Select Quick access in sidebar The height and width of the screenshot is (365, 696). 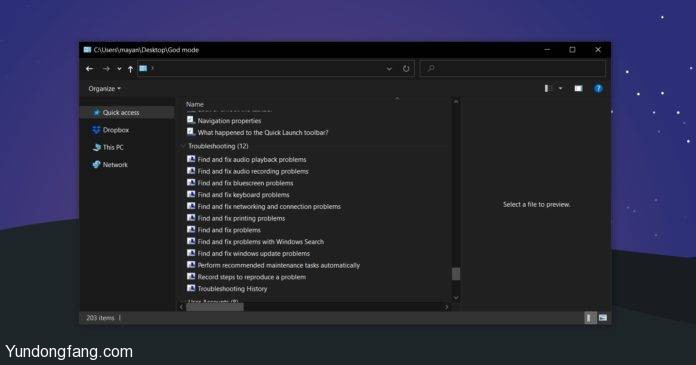coord(127,113)
